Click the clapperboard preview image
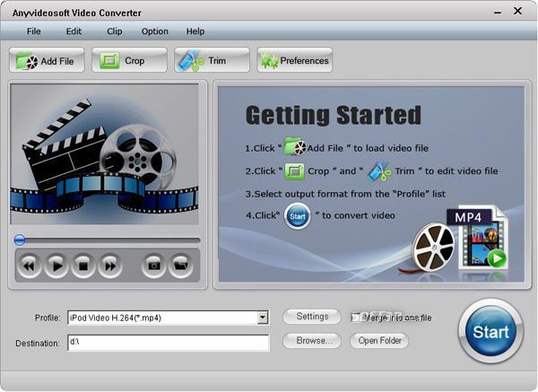538x392 pixels. pos(104,154)
